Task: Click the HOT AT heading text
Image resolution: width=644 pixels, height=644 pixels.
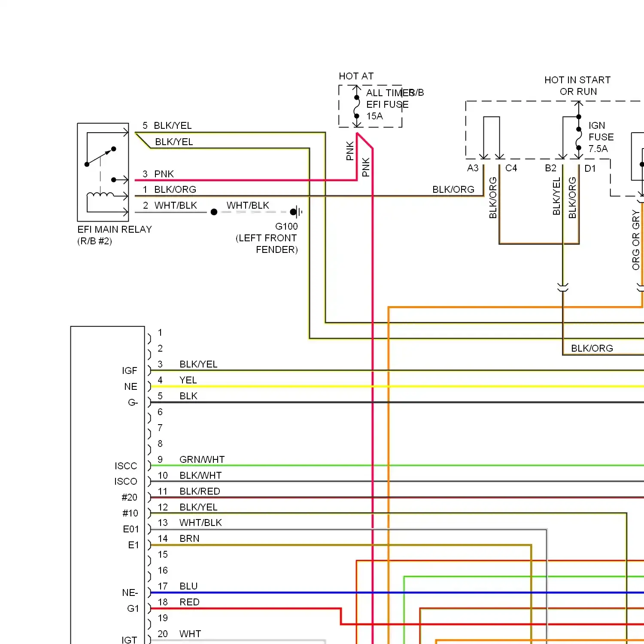Action: (356, 76)
